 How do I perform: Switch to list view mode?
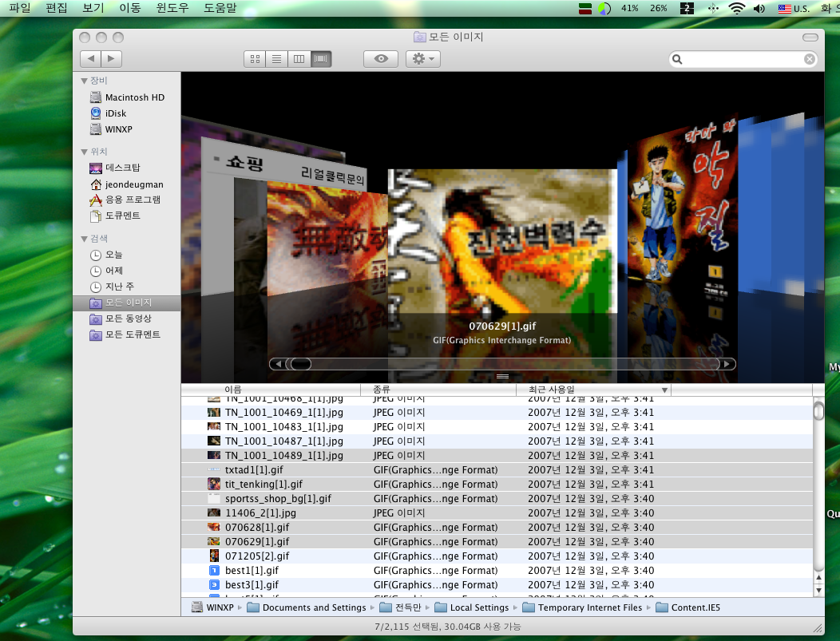(277, 59)
